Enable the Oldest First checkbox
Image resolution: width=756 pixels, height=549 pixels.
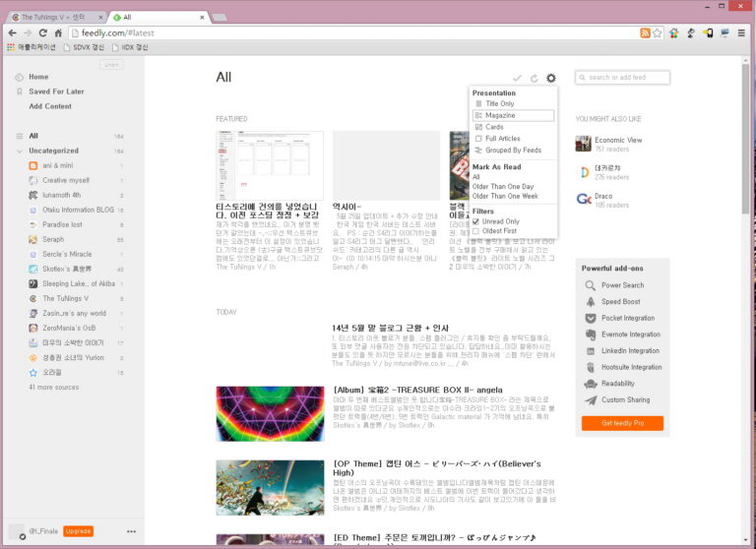coord(475,231)
